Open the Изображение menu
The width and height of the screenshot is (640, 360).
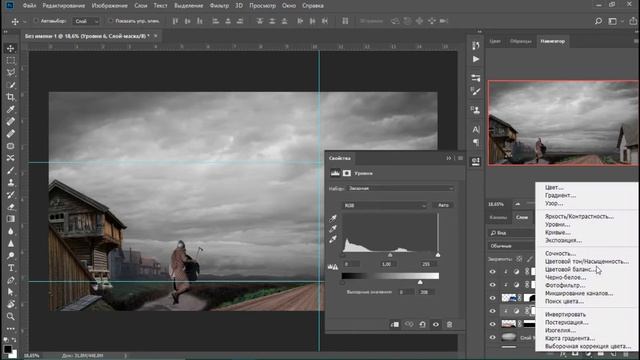pyautogui.click(x=109, y=6)
